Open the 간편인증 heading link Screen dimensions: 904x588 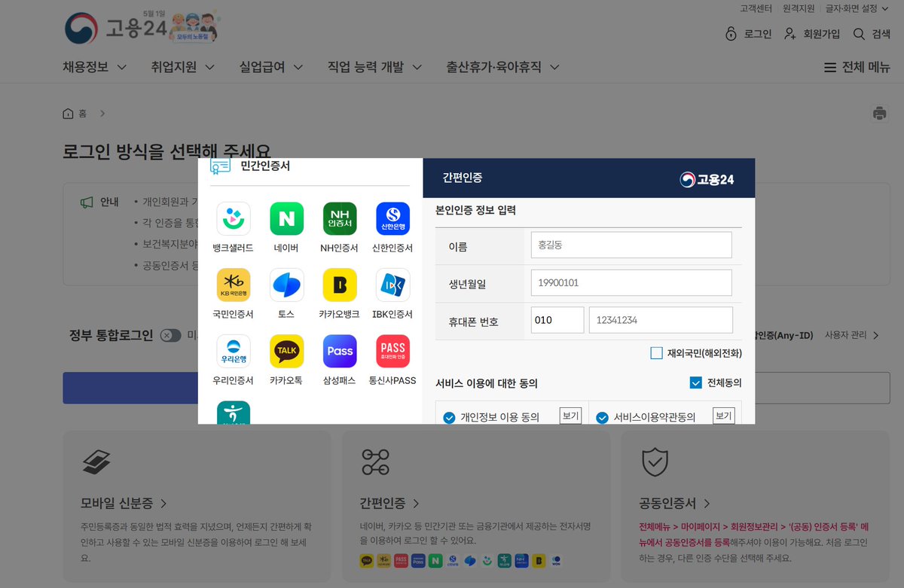389,503
